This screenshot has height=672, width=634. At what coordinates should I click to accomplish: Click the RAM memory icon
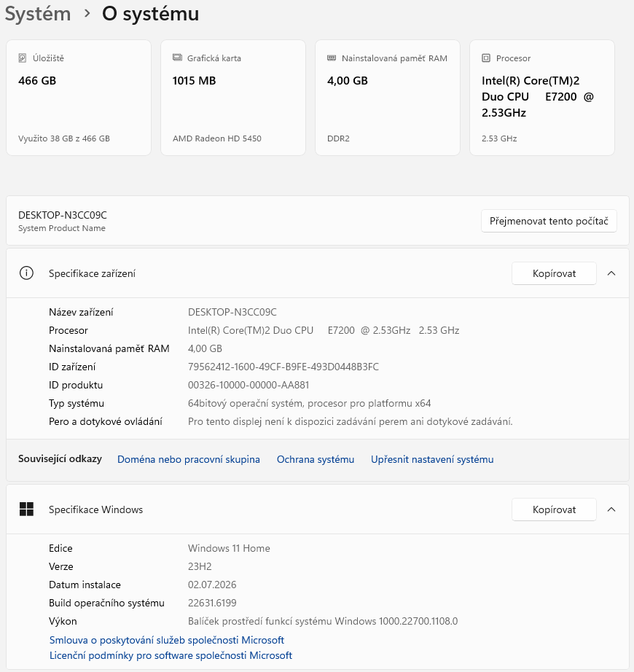click(332, 58)
